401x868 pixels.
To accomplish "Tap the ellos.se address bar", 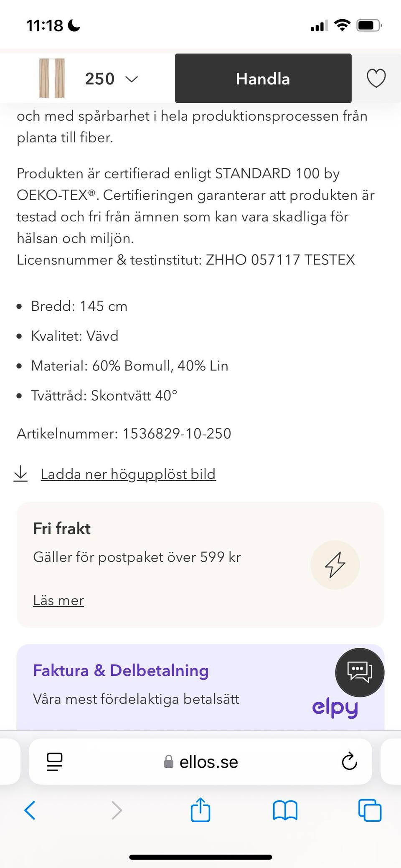I will [200, 761].
